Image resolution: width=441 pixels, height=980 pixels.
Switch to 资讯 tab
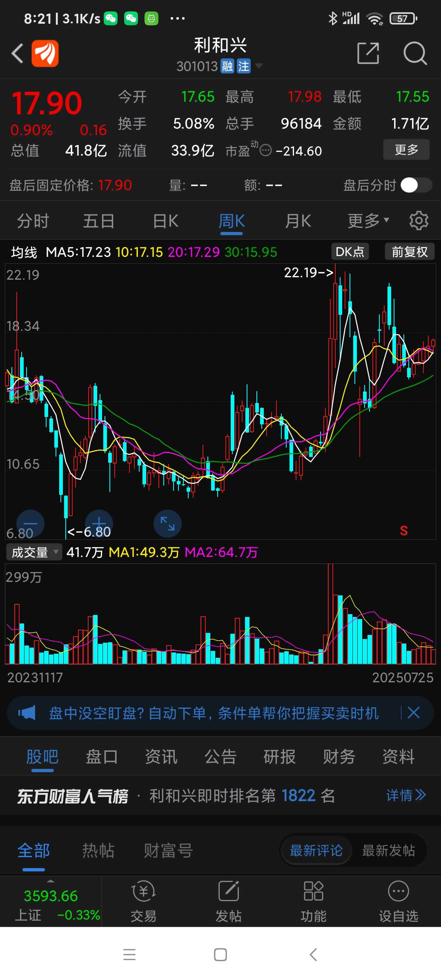click(x=161, y=757)
